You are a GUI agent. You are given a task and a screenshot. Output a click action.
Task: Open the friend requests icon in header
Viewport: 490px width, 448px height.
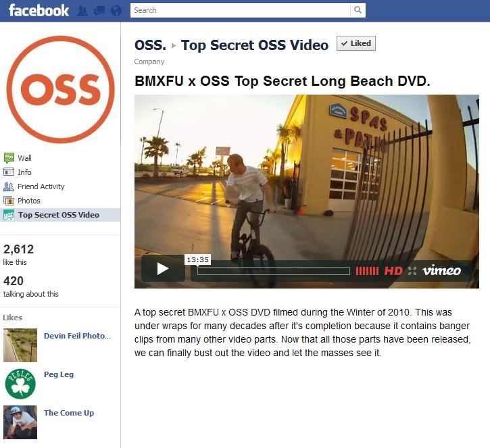82,11
